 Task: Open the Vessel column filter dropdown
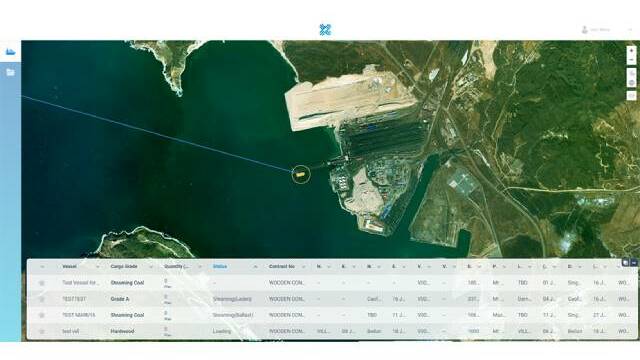click(97, 267)
